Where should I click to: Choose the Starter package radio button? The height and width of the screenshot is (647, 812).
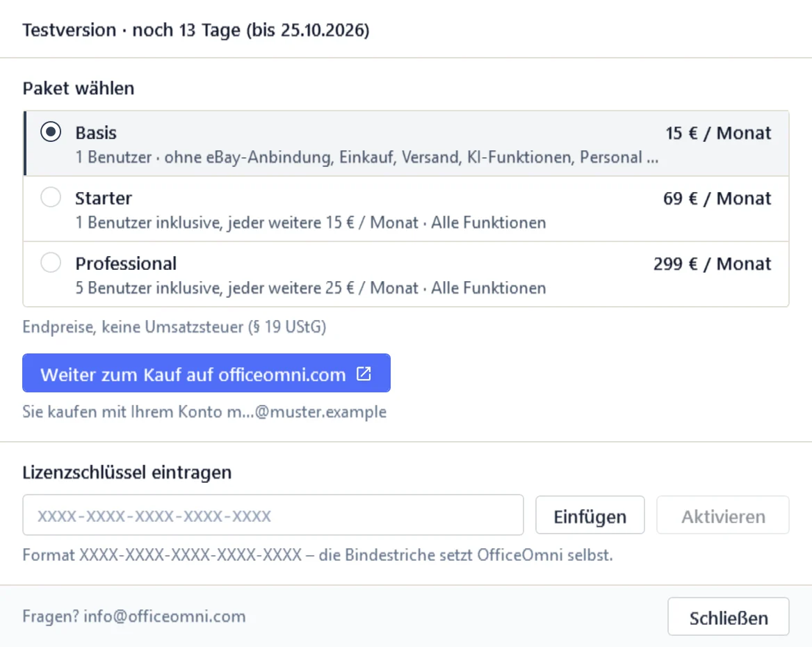pyautogui.click(x=51, y=197)
